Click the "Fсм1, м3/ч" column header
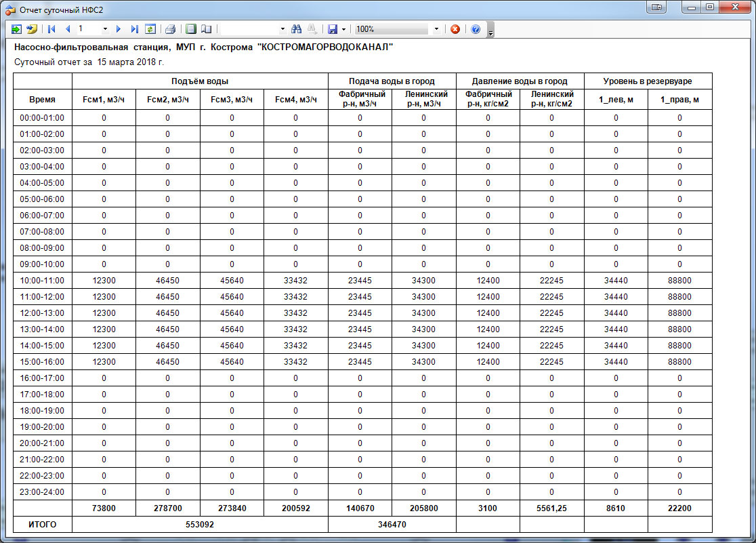The height and width of the screenshot is (543, 756). click(x=104, y=100)
